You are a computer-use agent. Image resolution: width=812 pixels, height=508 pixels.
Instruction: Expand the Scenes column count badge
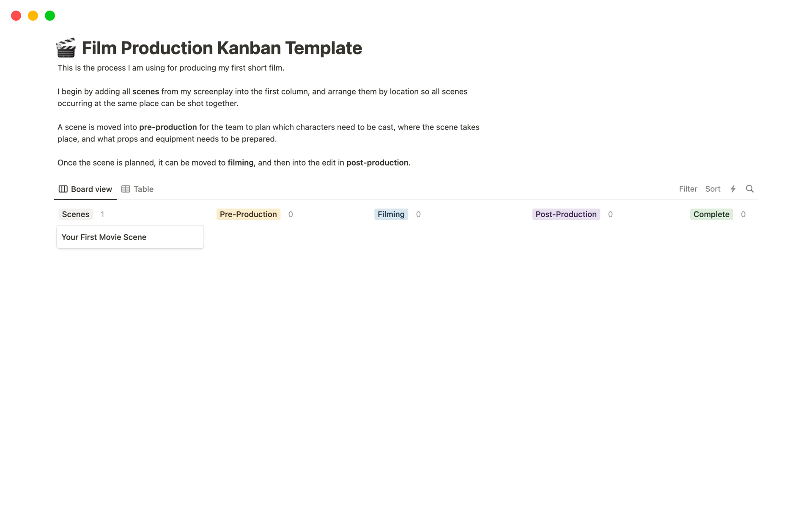pos(102,214)
